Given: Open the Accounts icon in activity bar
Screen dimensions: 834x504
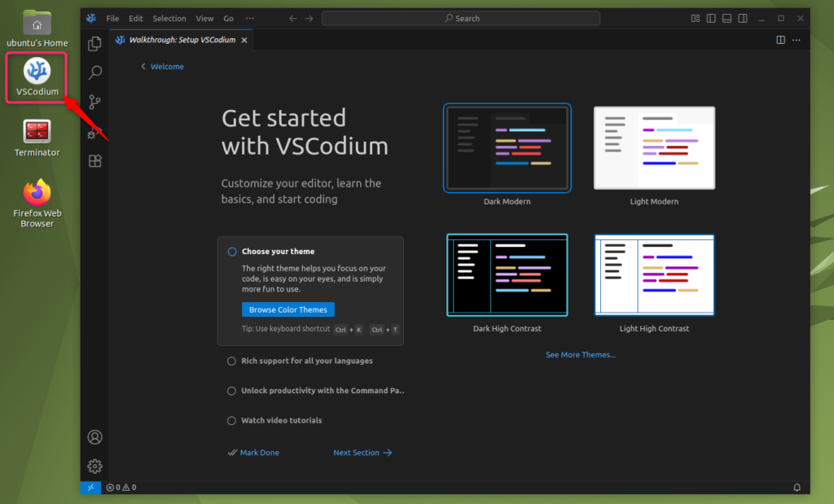Looking at the screenshot, I should pyautogui.click(x=94, y=437).
